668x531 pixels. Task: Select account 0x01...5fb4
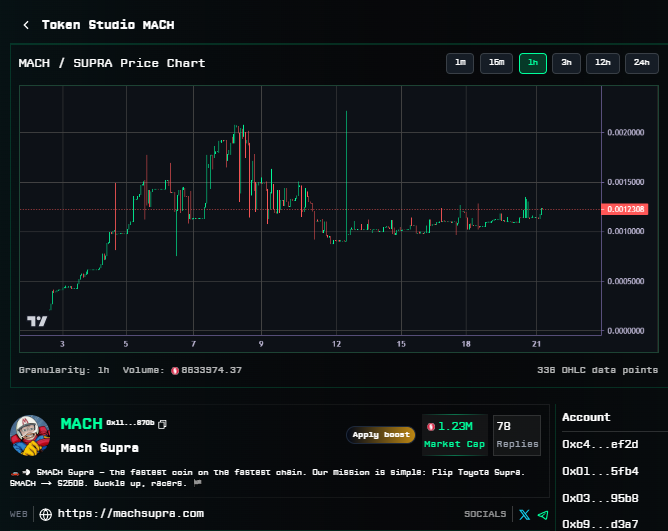600,471
